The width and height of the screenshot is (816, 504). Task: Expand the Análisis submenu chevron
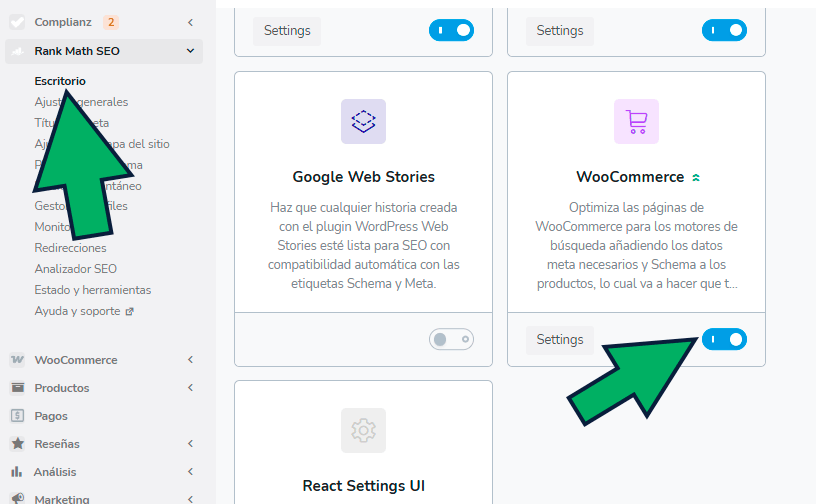point(190,472)
